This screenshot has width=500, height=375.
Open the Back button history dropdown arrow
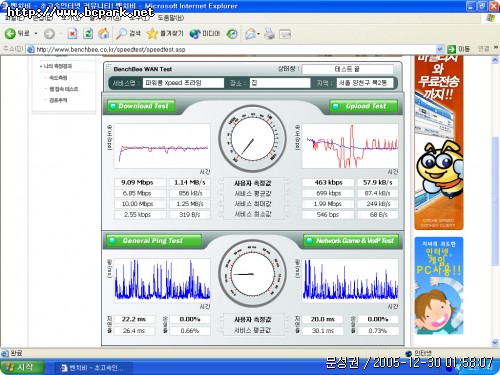click(36, 34)
